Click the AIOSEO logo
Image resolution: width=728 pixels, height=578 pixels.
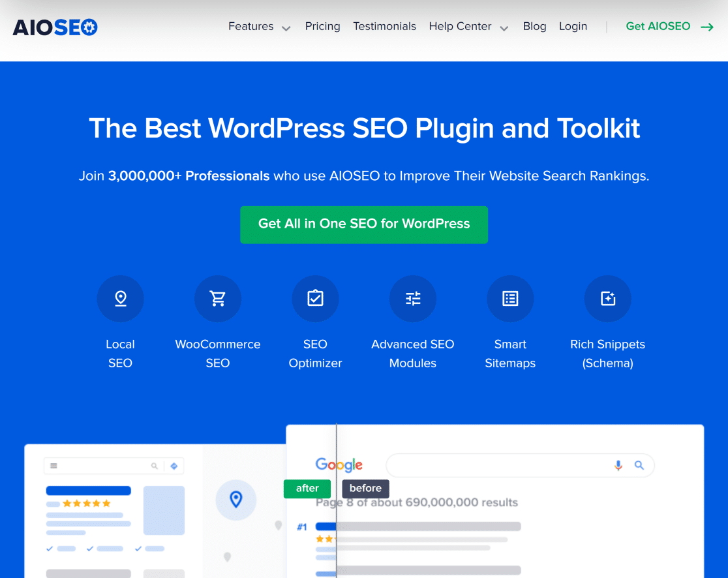55,27
